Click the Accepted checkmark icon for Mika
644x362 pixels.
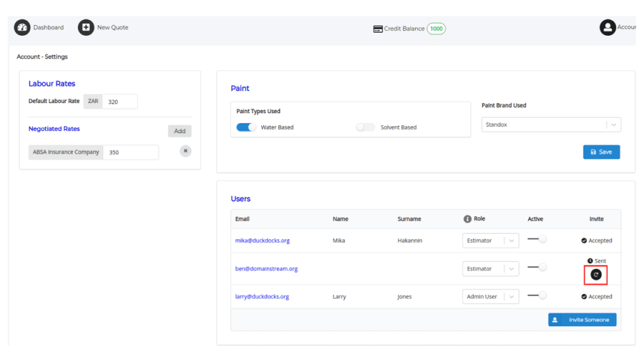coord(584,241)
